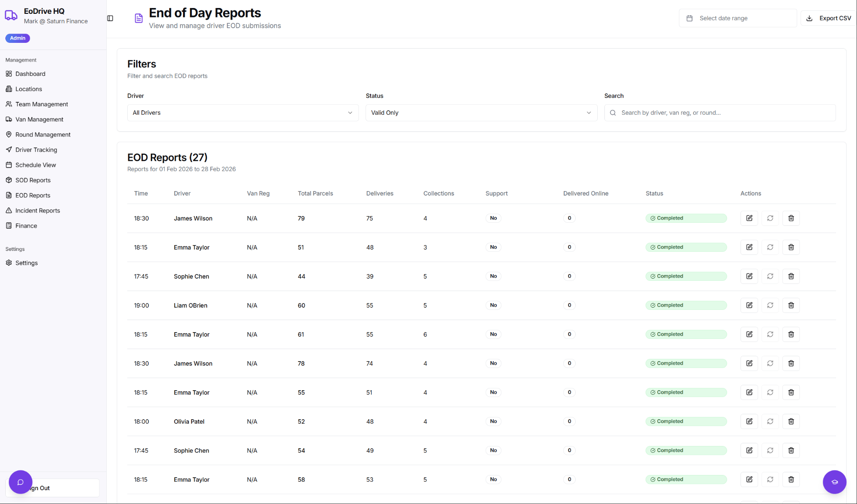The height and width of the screenshot is (504, 857).
Task: Edit Liam OBrien's 19:00 report
Action: (x=749, y=305)
